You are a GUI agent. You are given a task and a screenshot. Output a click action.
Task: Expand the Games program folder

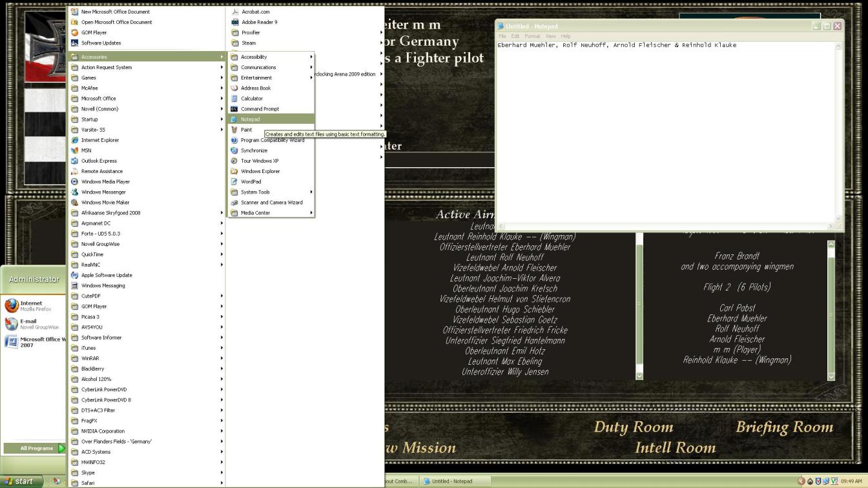coord(147,77)
